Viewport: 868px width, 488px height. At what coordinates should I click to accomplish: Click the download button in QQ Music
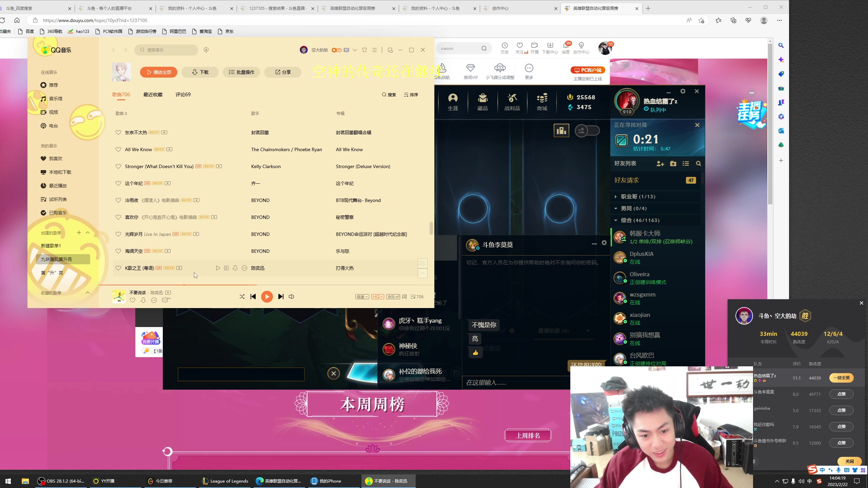200,72
